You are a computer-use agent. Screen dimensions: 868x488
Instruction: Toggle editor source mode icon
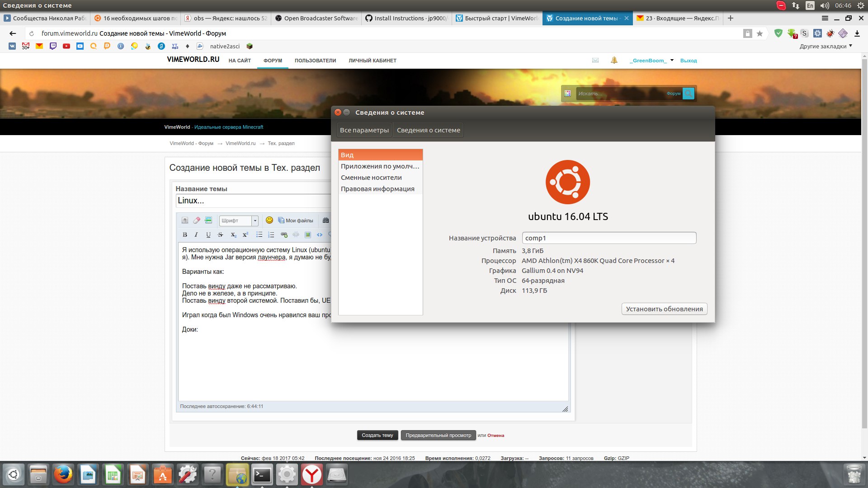184,221
